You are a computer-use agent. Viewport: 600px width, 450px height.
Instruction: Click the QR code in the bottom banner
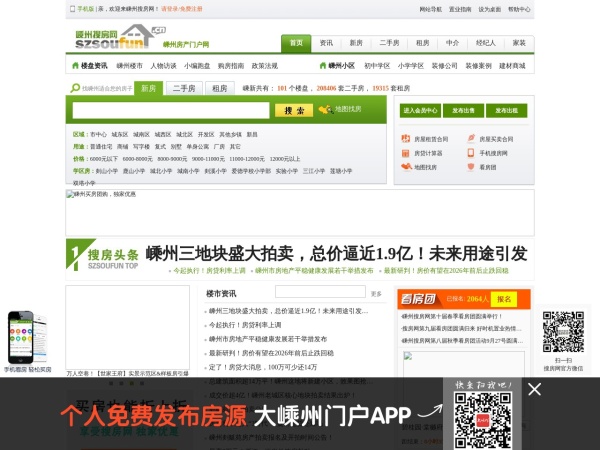483,420
